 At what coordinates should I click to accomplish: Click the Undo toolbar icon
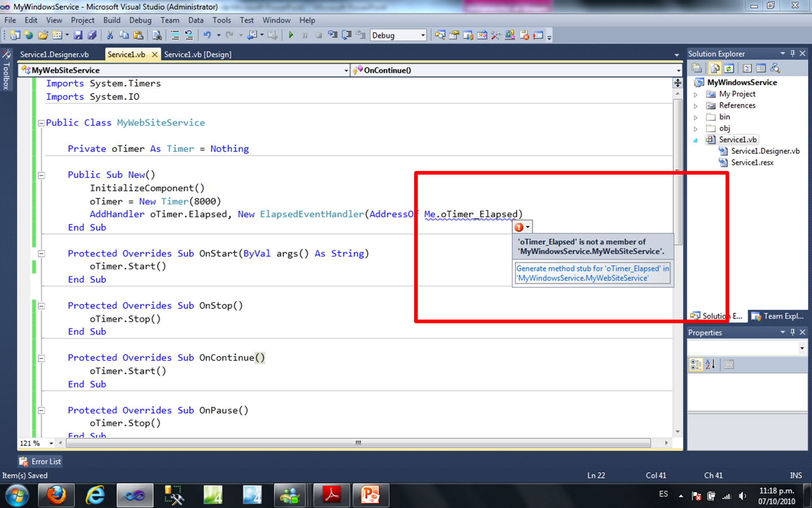[x=208, y=35]
